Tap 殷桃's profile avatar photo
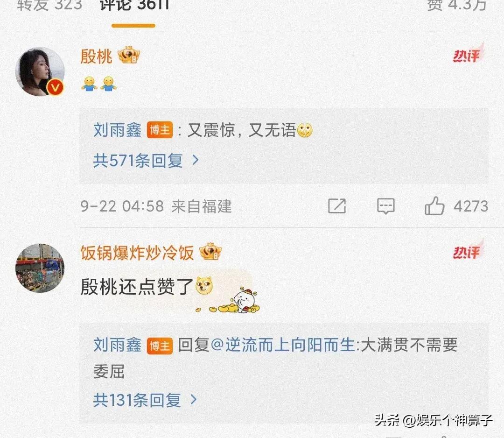 (40, 71)
